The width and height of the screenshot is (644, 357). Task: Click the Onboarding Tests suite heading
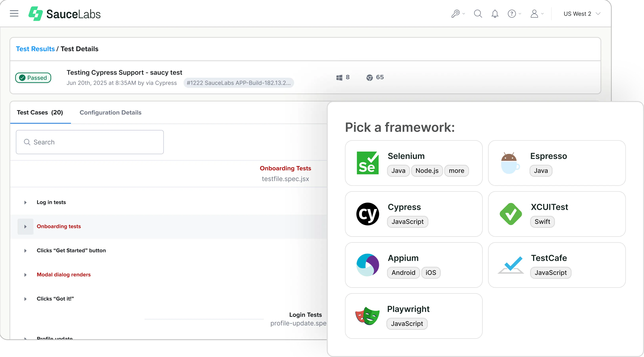pos(285,168)
